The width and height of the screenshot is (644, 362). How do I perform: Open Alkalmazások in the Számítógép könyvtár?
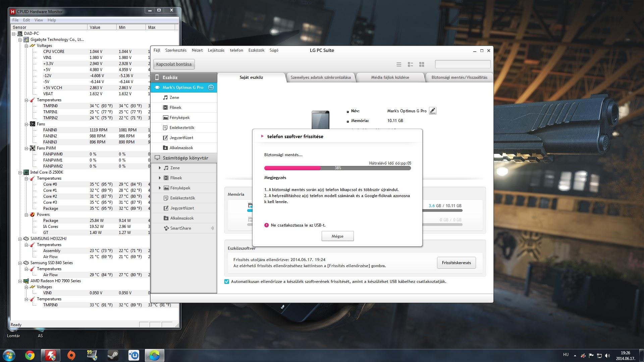pos(184,218)
